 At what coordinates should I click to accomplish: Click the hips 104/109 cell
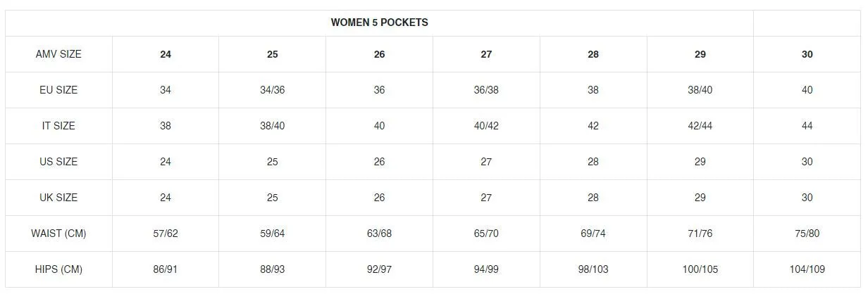coord(807,269)
